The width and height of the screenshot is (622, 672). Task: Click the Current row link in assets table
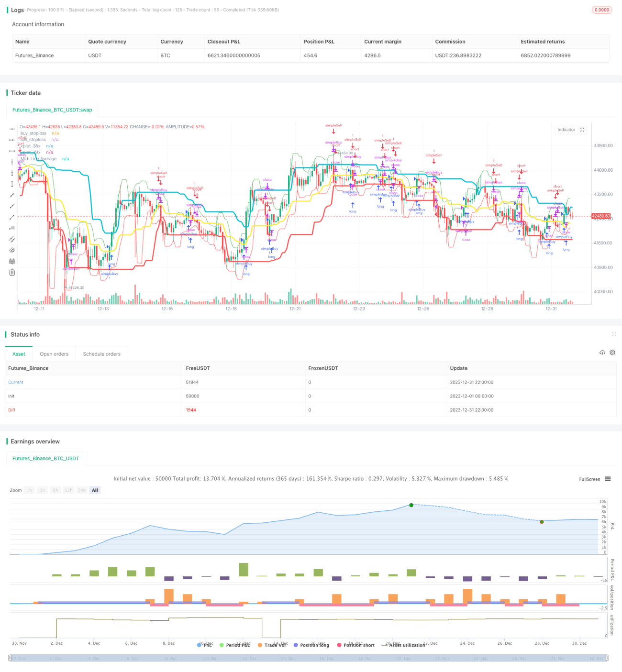tap(16, 382)
